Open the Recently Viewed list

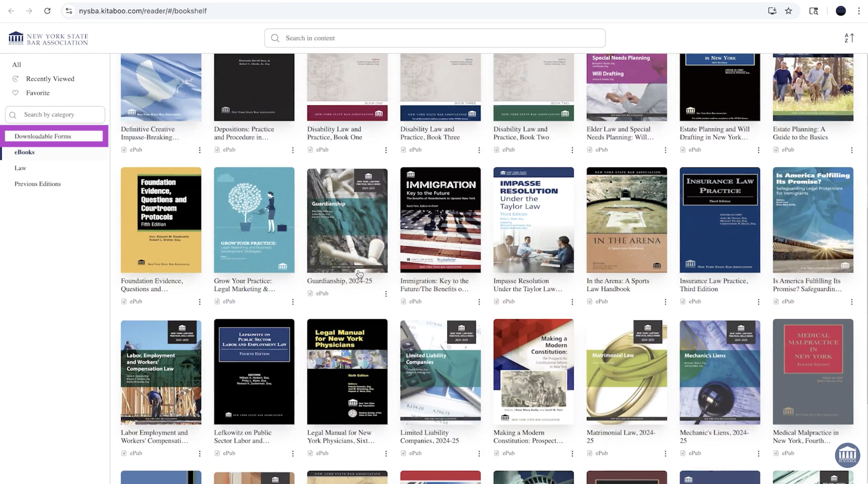tap(50, 79)
